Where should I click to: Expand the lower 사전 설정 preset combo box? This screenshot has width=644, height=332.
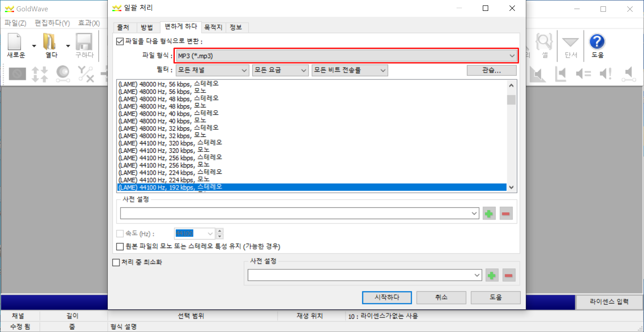pos(477,275)
